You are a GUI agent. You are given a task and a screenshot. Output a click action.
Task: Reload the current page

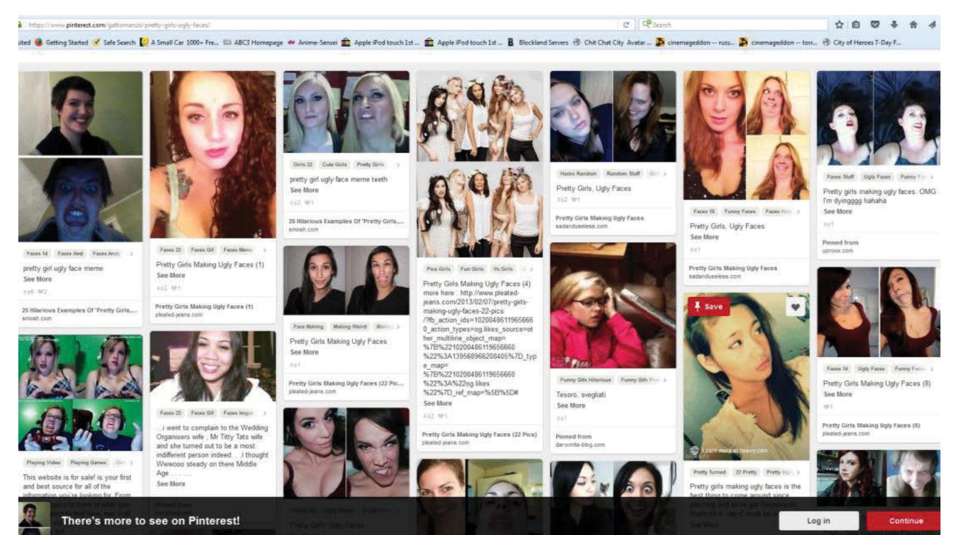(626, 23)
